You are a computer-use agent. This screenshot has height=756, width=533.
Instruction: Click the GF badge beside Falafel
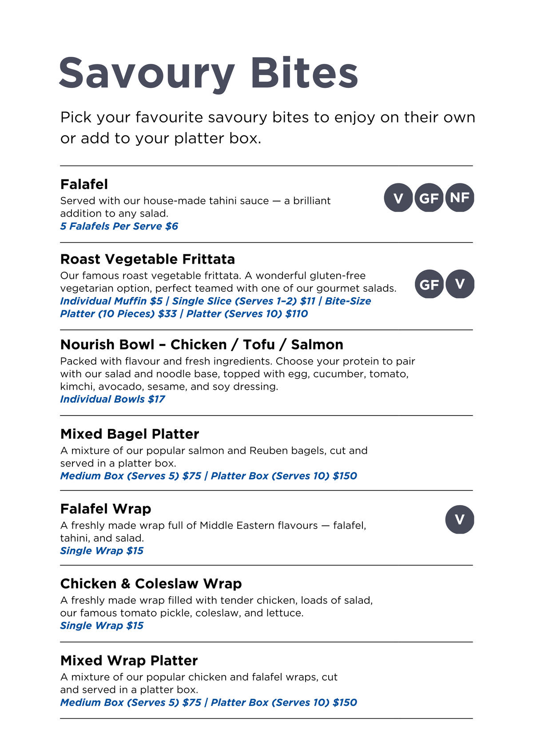coord(429,198)
